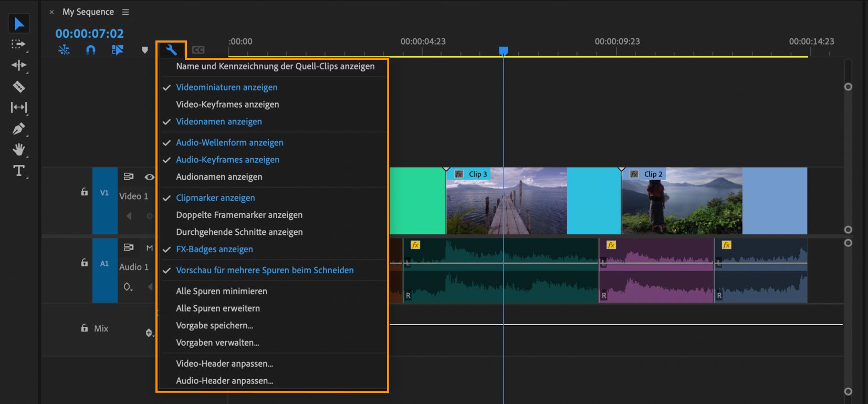The width and height of the screenshot is (868, 404).
Task: Open Vorgaben verwalten… dialog
Action: [217, 343]
